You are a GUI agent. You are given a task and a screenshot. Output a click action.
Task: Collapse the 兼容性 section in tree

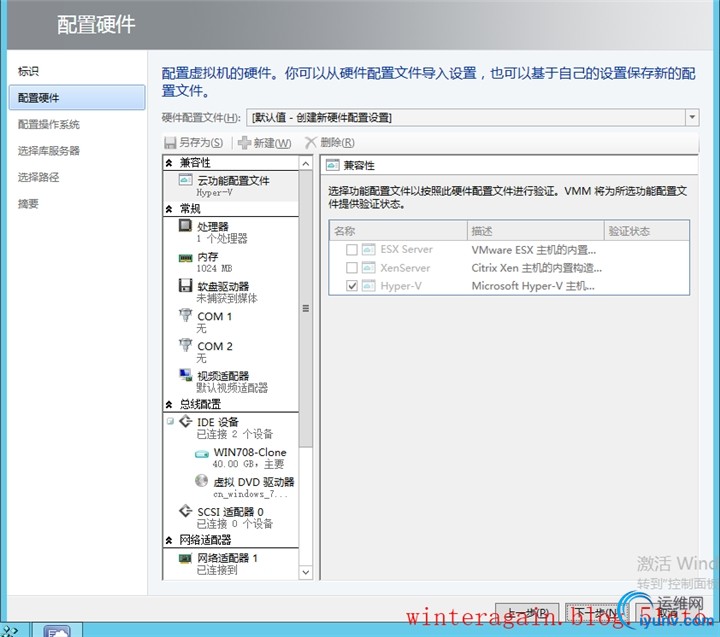click(x=169, y=163)
